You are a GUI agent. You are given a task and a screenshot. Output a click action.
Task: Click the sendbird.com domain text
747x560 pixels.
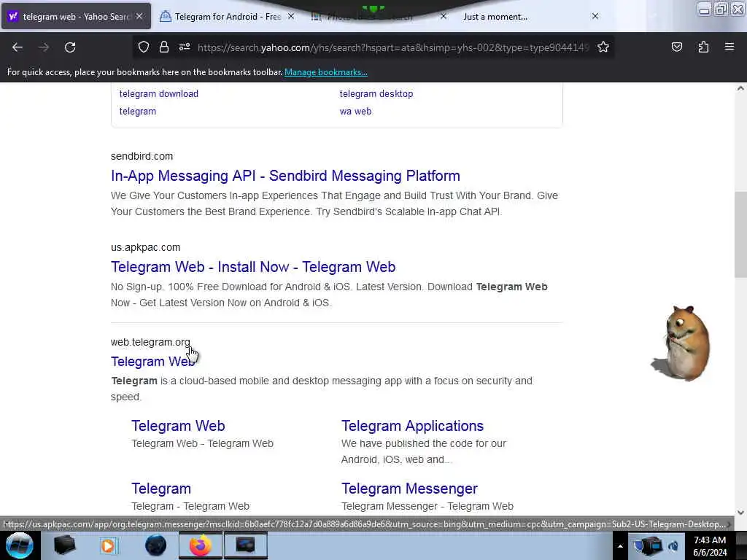pyautogui.click(x=142, y=156)
